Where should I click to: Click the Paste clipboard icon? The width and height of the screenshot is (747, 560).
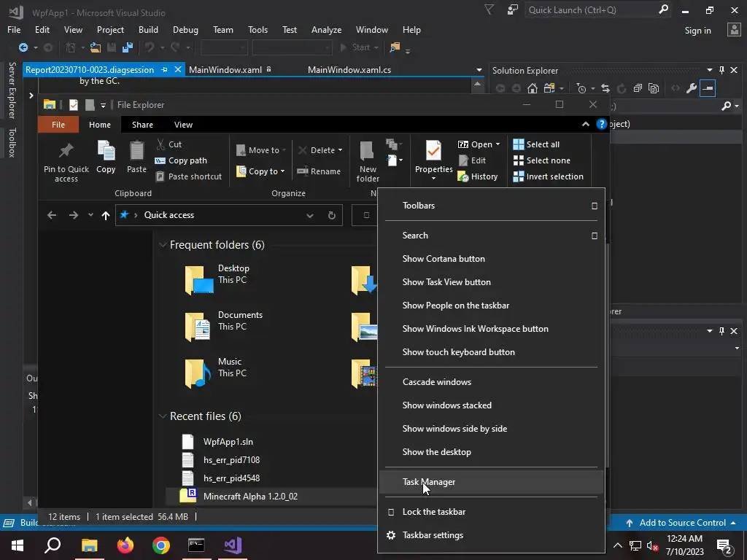click(x=136, y=150)
